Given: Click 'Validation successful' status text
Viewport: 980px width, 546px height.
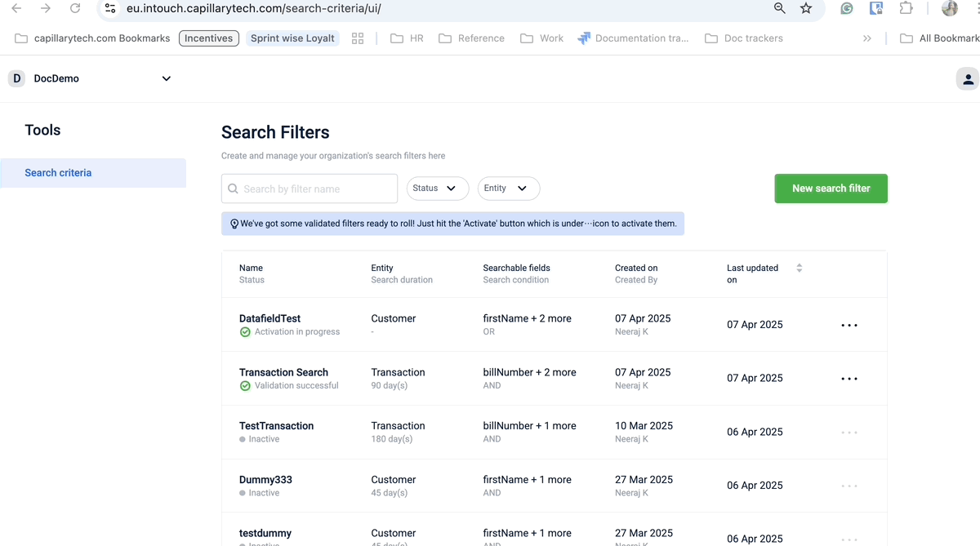Looking at the screenshot, I should [296, 386].
